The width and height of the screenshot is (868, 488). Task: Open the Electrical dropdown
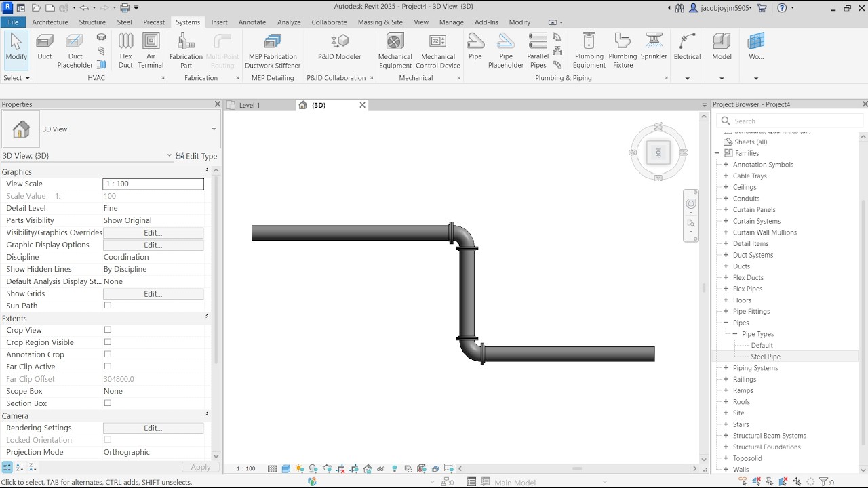point(687,78)
